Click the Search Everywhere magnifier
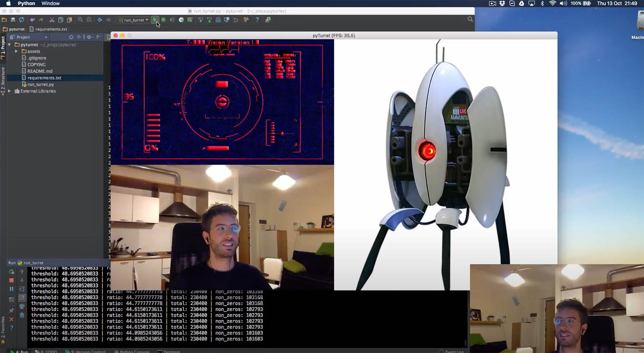 pos(470,19)
